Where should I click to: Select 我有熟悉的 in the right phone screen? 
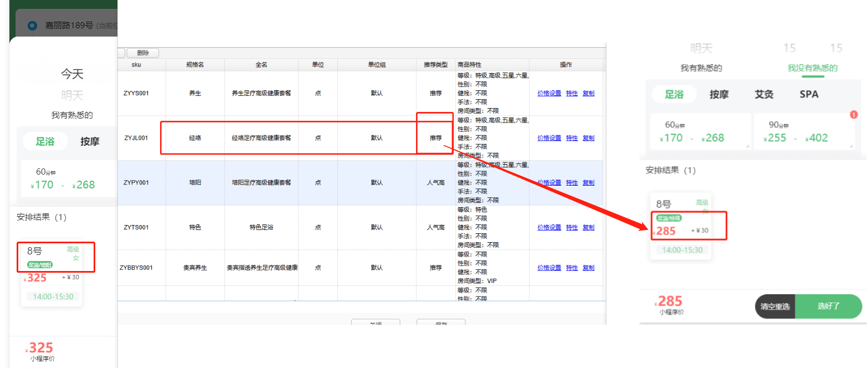click(701, 68)
